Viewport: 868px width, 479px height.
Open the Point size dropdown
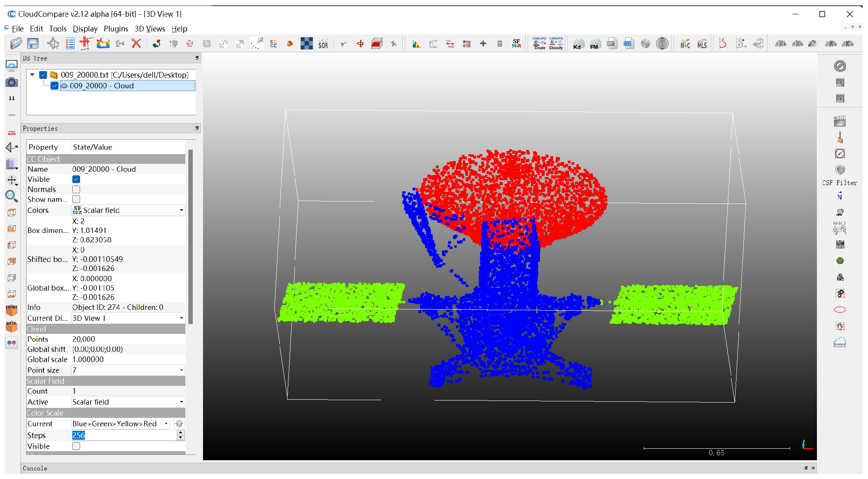click(x=128, y=370)
